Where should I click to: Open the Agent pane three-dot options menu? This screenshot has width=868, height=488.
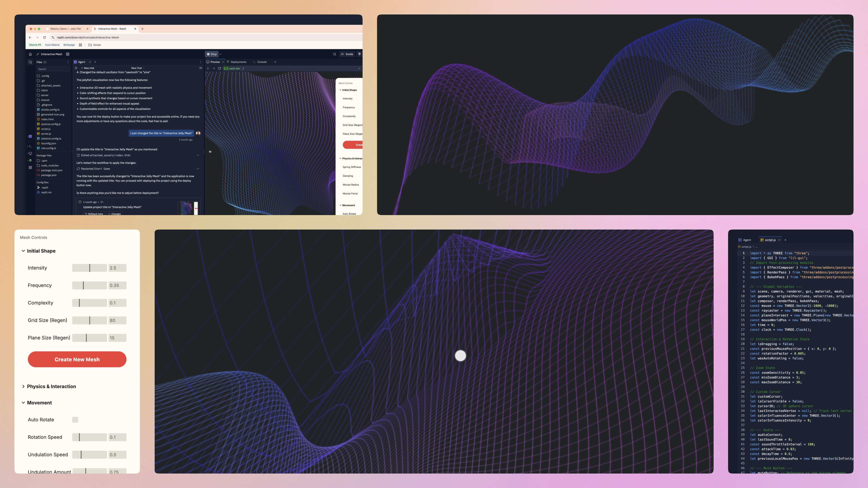200,62
